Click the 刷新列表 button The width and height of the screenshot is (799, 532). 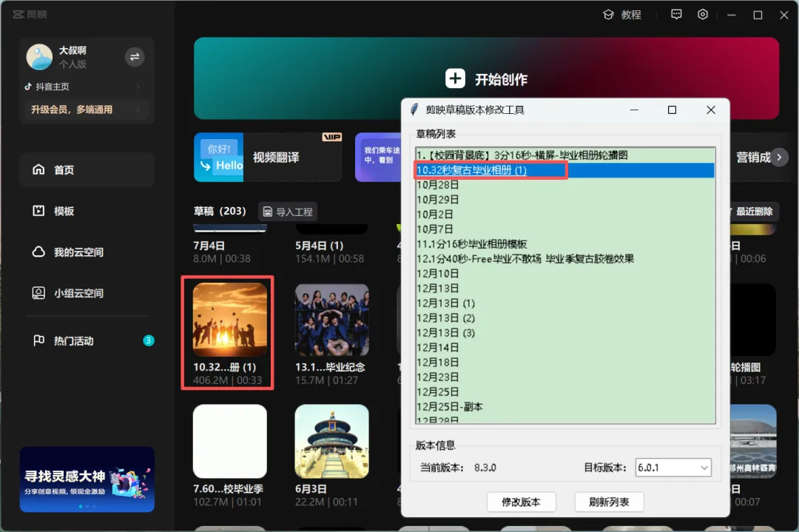tap(609, 502)
